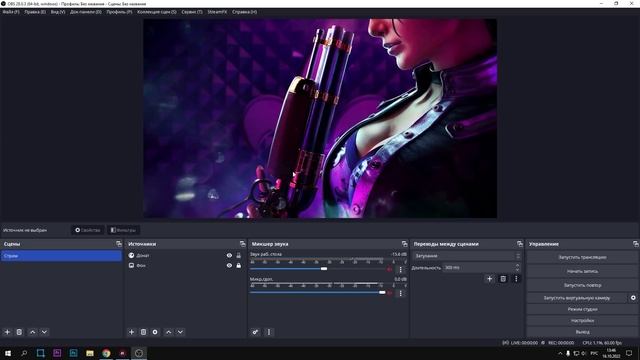Click Начать запись button
Screen dimensions: 640x360
[582, 271]
